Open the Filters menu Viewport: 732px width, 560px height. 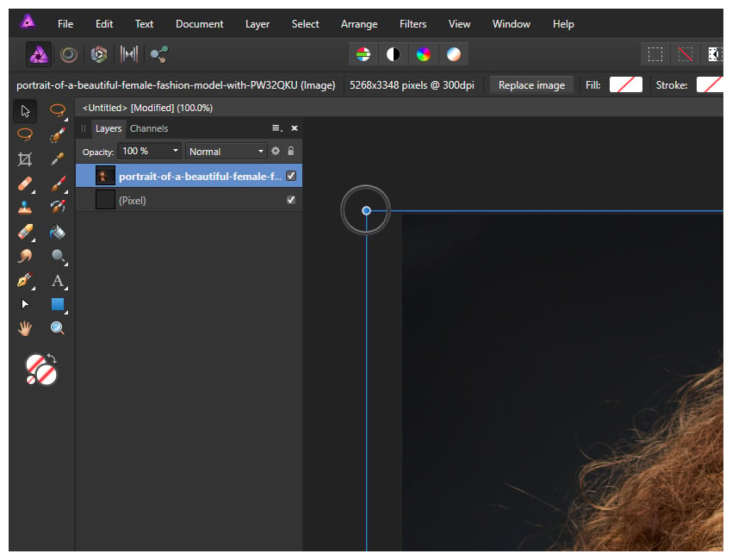coord(413,24)
